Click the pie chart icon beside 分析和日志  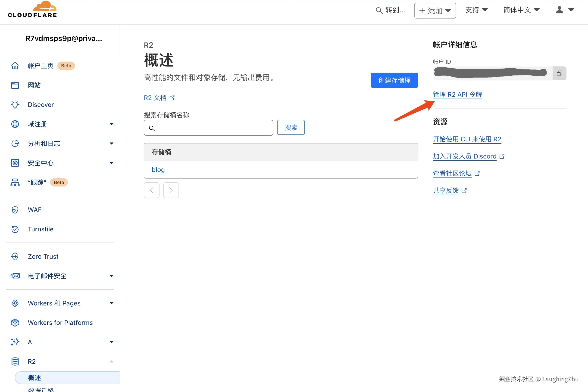(x=15, y=143)
